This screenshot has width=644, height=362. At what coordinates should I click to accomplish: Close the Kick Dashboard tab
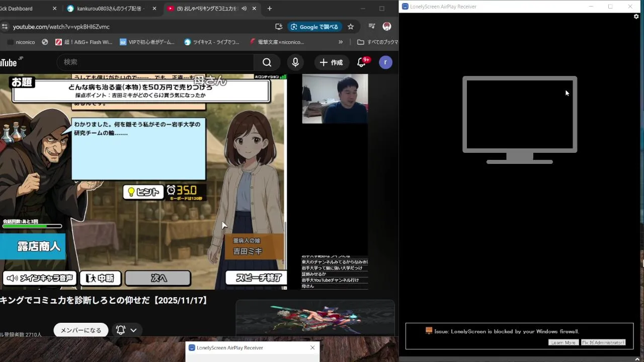tap(54, 9)
